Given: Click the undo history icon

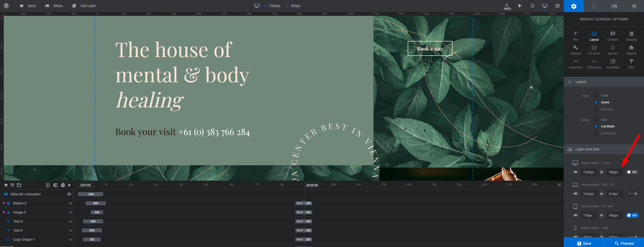Looking at the screenshot, I should pos(532,6).
